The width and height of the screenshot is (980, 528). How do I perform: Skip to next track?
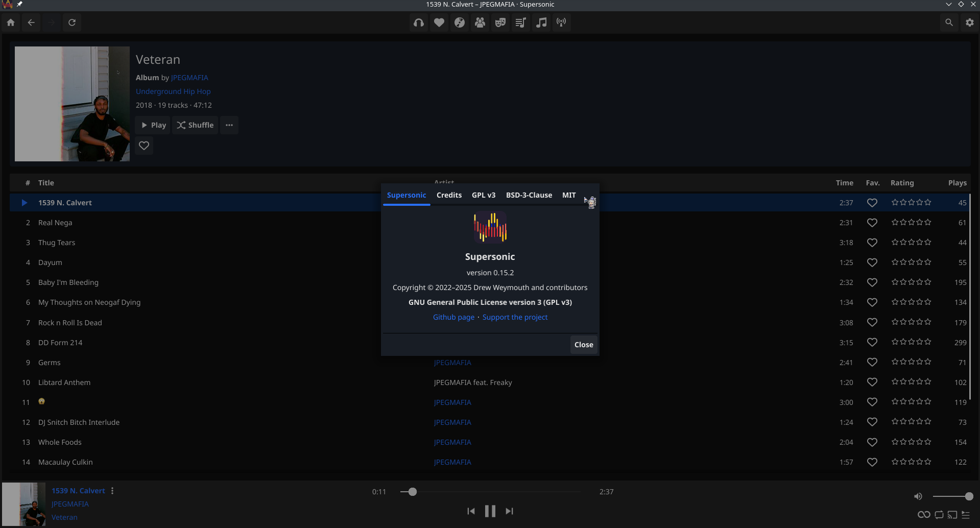click(x=509, y=511)
